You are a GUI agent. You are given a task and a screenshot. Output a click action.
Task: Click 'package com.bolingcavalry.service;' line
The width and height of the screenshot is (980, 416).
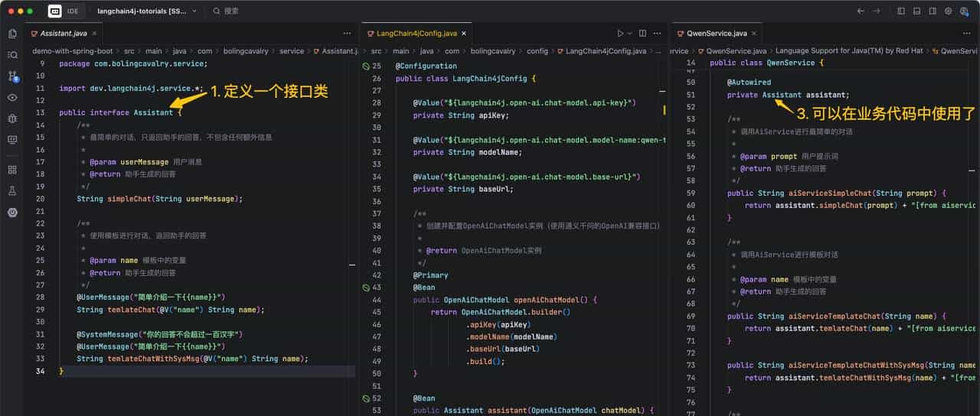pyautogui.click(x=132, y=63)
